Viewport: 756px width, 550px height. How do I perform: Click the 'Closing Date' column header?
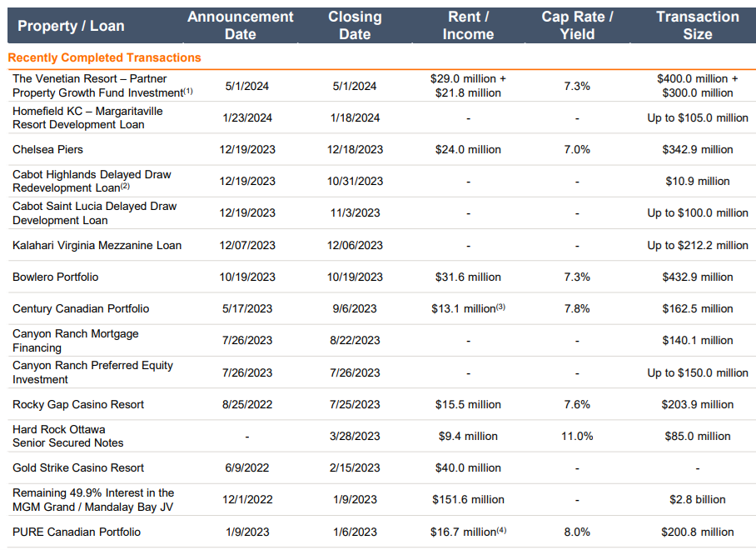point(355,26)
